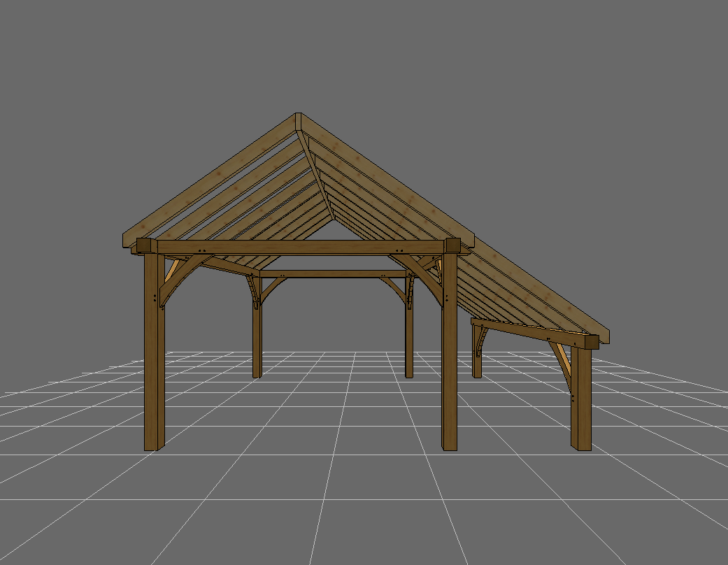
Task: Click empty gray background above the roof
Action: [364, 56]
